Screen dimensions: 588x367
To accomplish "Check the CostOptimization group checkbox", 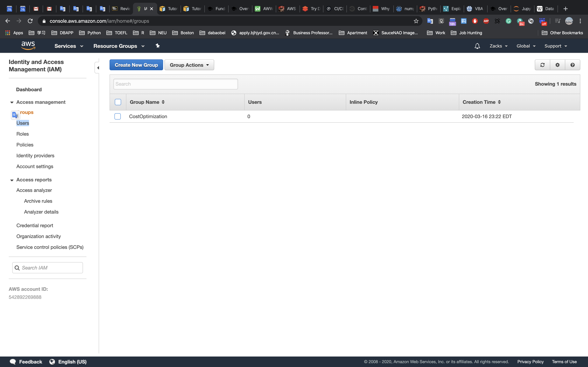I will [118, 117].
